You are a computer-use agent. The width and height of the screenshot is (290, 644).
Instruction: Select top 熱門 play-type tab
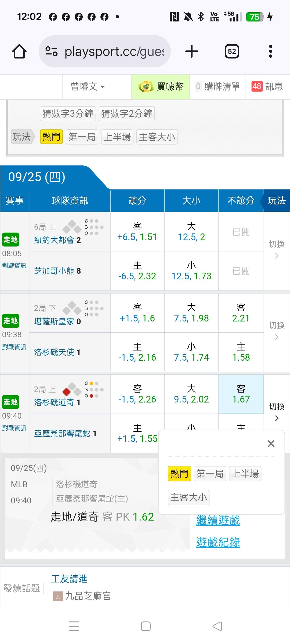coord(51,137)
